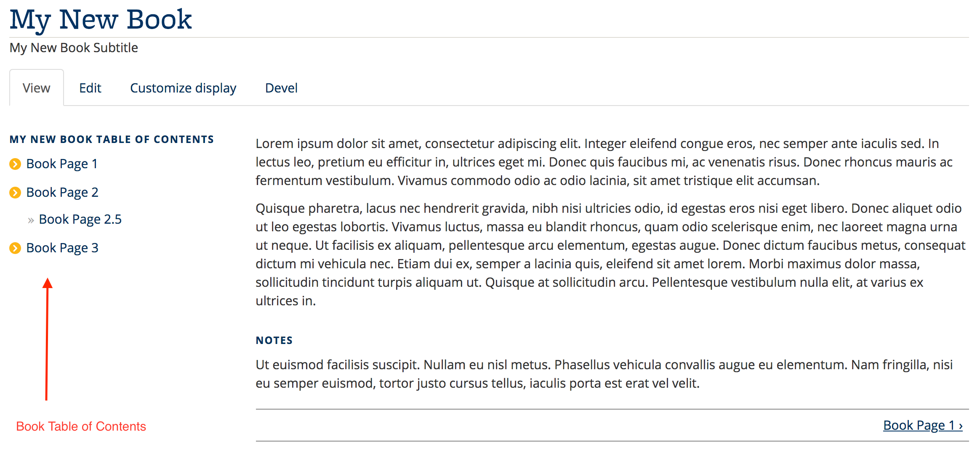Select the Devel tab
980x455 pixels.
tap(281, 88)
